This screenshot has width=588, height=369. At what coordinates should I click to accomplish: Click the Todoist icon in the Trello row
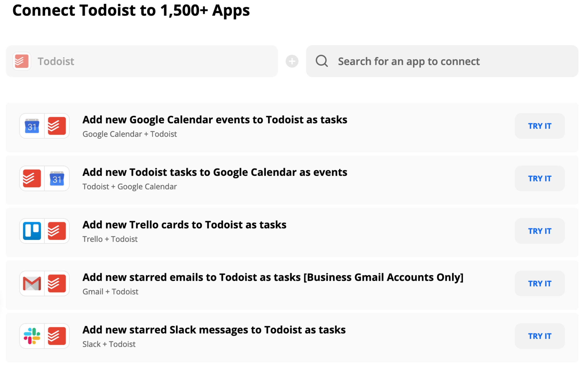57,231
